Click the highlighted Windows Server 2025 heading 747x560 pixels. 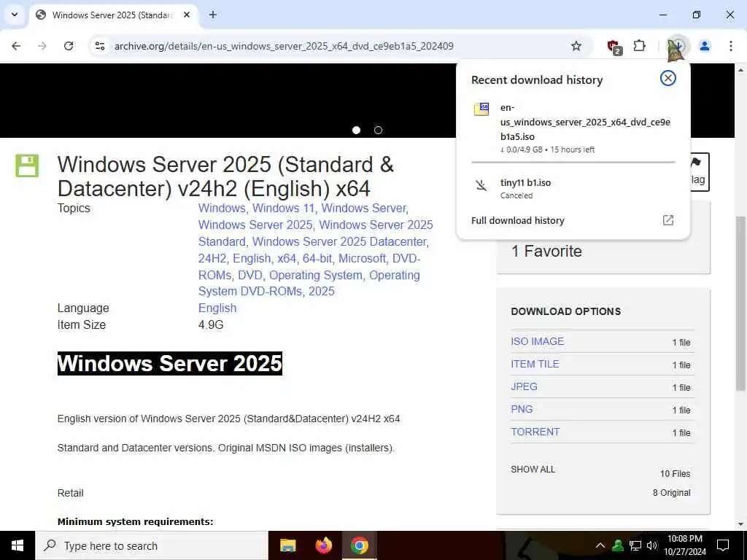point(169,363)
